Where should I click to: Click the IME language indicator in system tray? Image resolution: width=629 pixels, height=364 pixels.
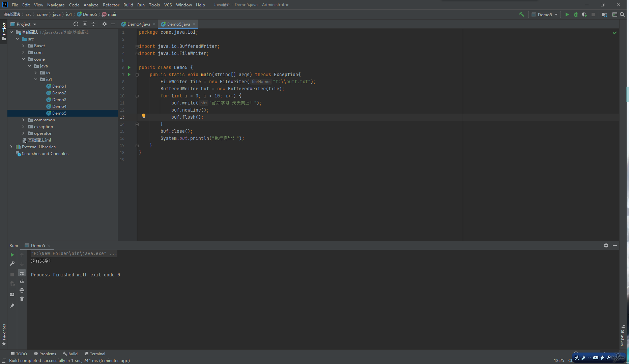click(577, 358)
